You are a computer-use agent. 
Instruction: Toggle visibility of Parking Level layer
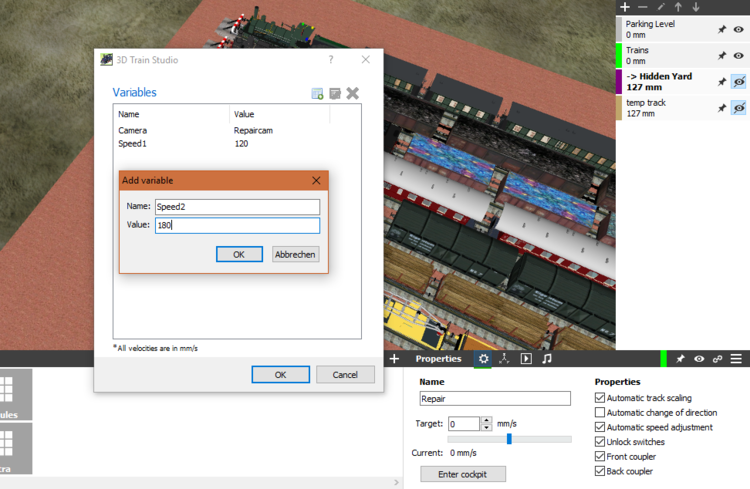[739, 30]
